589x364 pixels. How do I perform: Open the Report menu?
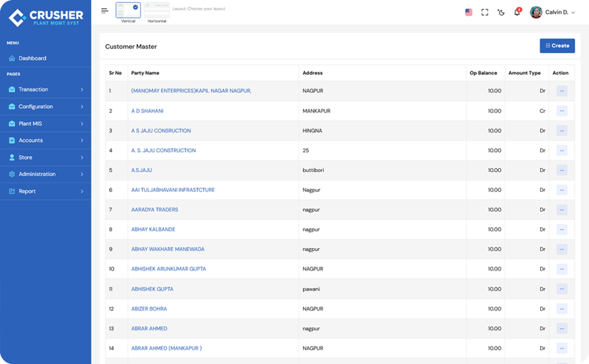pos(46,191)
